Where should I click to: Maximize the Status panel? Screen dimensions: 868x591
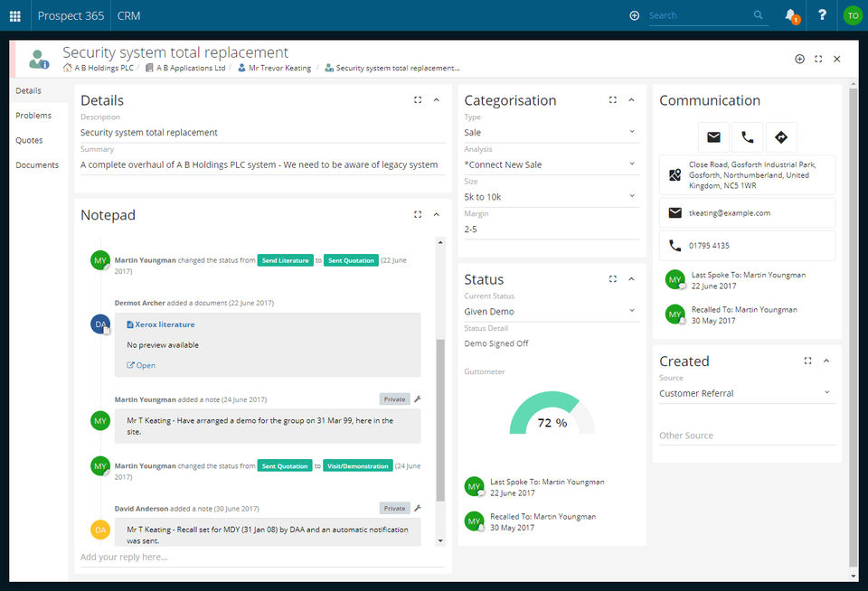point(613,279)
